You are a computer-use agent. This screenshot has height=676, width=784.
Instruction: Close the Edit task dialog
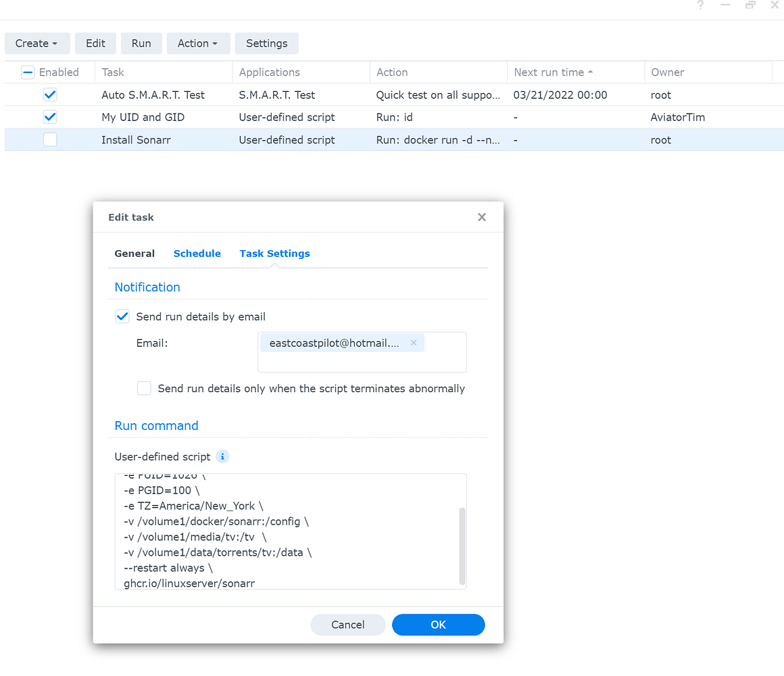click(x=481, y=217)
